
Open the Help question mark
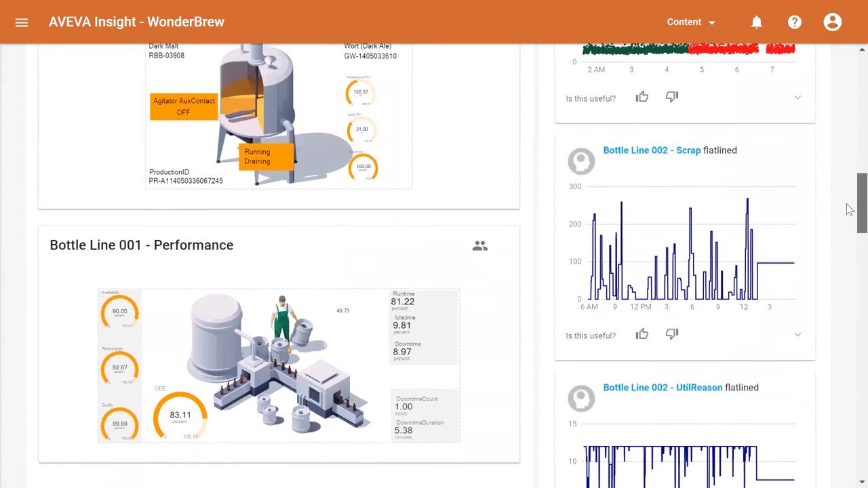pos(795,22)
